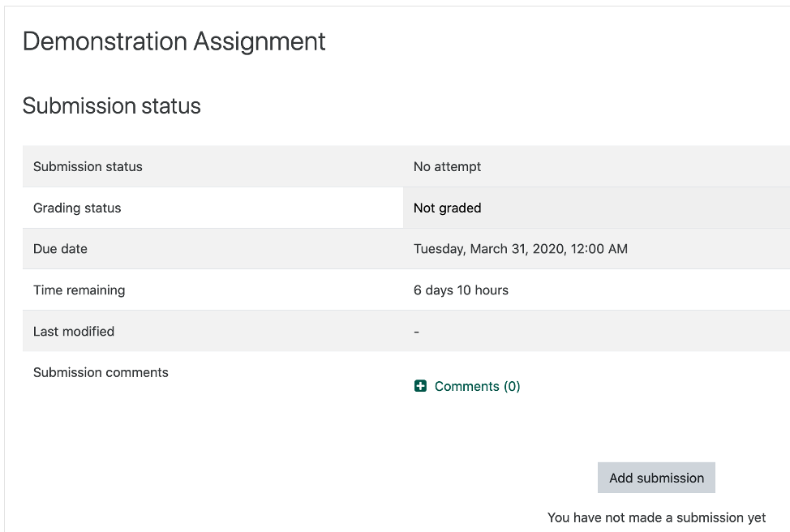Click the 6 days 10 hours text
The image size is (790, 532).
[x=459, y=290]
